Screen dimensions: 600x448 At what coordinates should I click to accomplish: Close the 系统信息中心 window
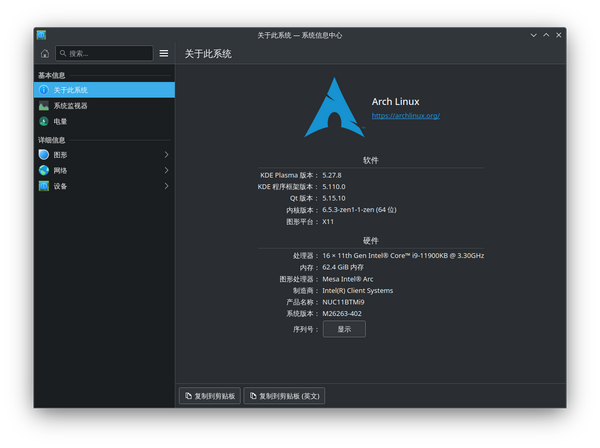coord(559,35)
